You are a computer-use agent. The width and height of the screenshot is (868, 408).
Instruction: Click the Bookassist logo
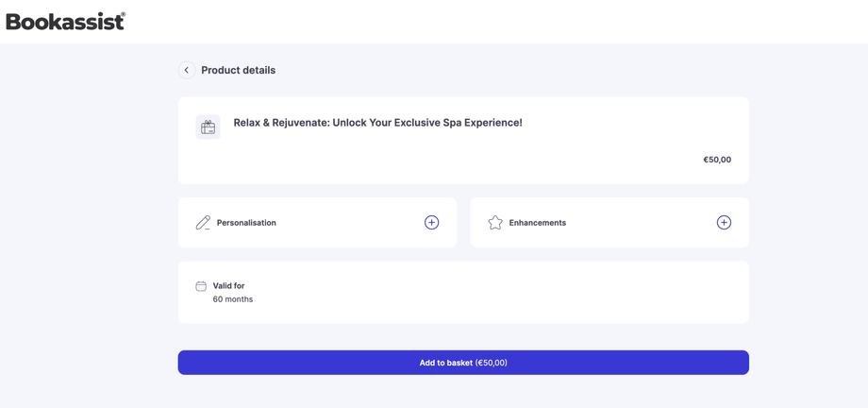(65, 21)
